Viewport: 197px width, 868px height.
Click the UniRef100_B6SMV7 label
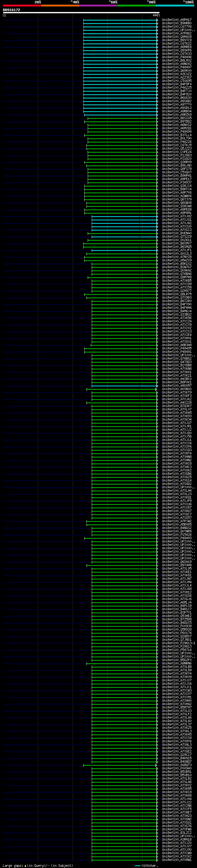pos(177,243)
